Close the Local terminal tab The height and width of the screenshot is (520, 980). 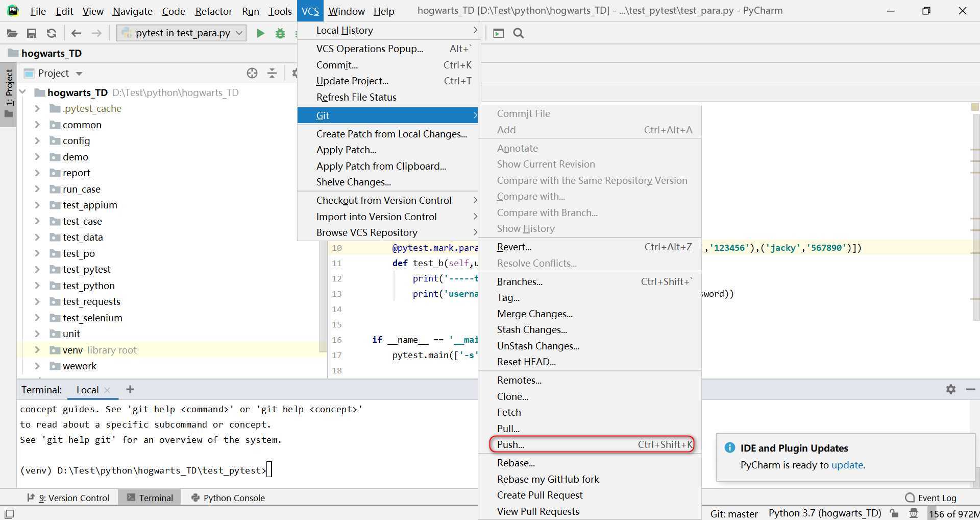tap(107, 390)
